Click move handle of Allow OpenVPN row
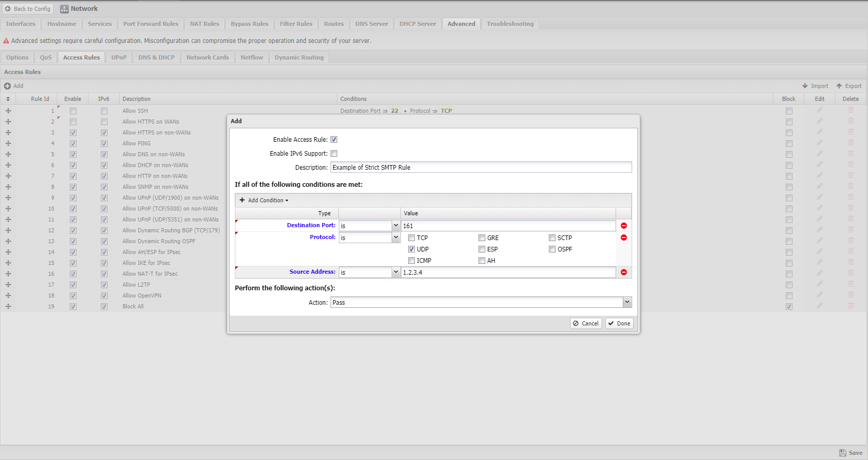The height and width of the screenshot is (460, 868). pos(8,295)
